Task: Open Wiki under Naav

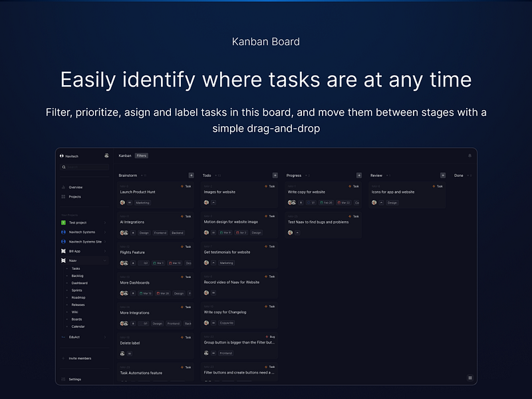Action: pyautogui.click(x=74, y=312)
